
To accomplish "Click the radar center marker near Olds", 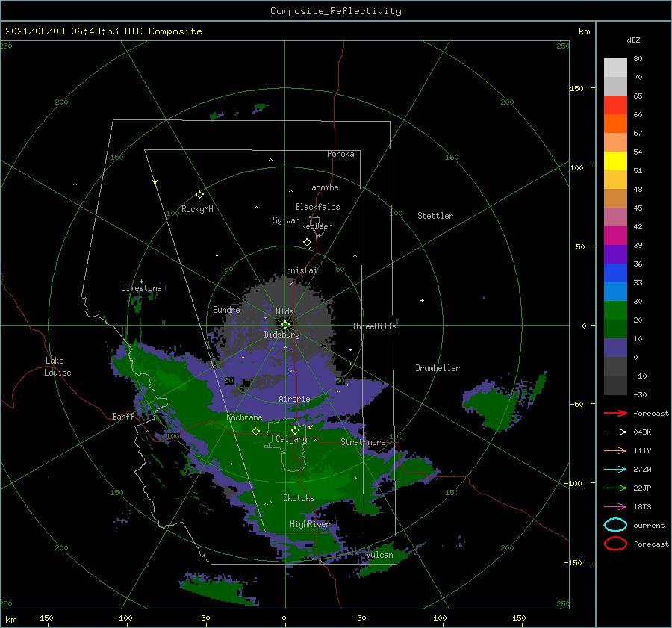I will (285, 325).
